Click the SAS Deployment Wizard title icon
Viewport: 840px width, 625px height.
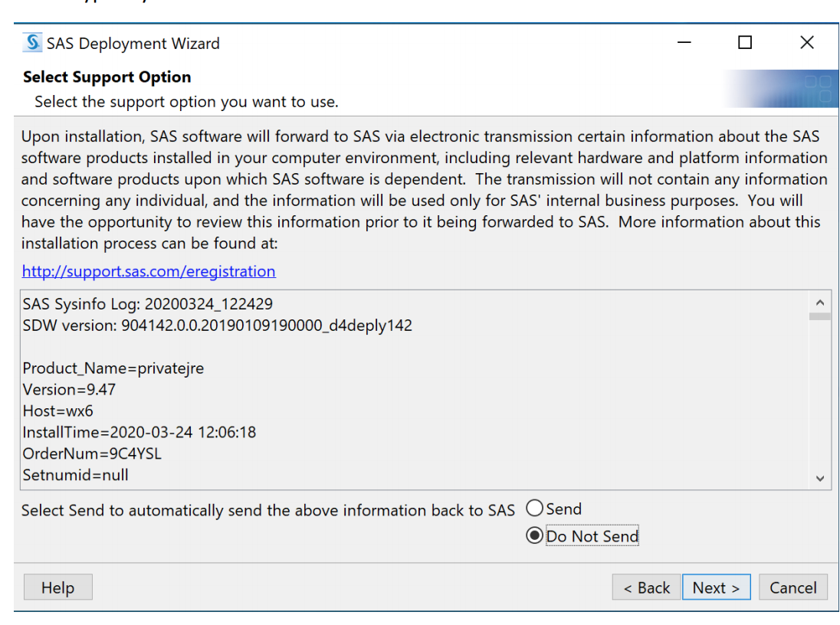pos(33,43)
